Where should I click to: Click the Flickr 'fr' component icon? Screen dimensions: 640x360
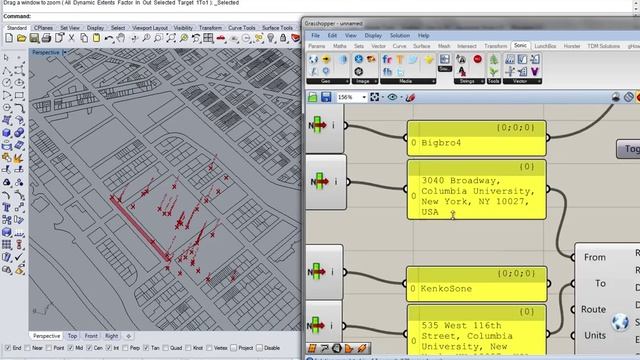[387, 60]
